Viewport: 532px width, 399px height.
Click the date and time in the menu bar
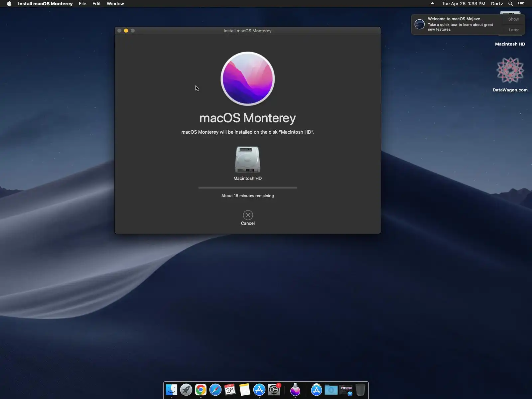(x=464, y=4)
